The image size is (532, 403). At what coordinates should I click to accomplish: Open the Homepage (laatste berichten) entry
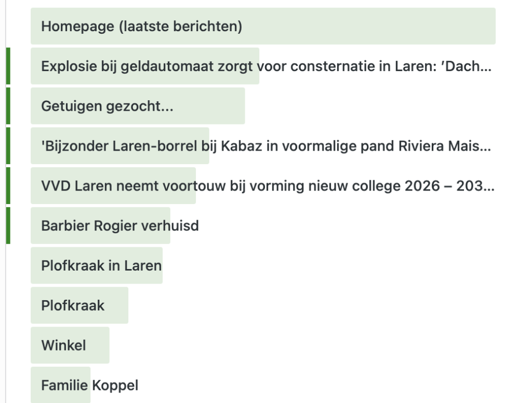click(x=141, y=26)
